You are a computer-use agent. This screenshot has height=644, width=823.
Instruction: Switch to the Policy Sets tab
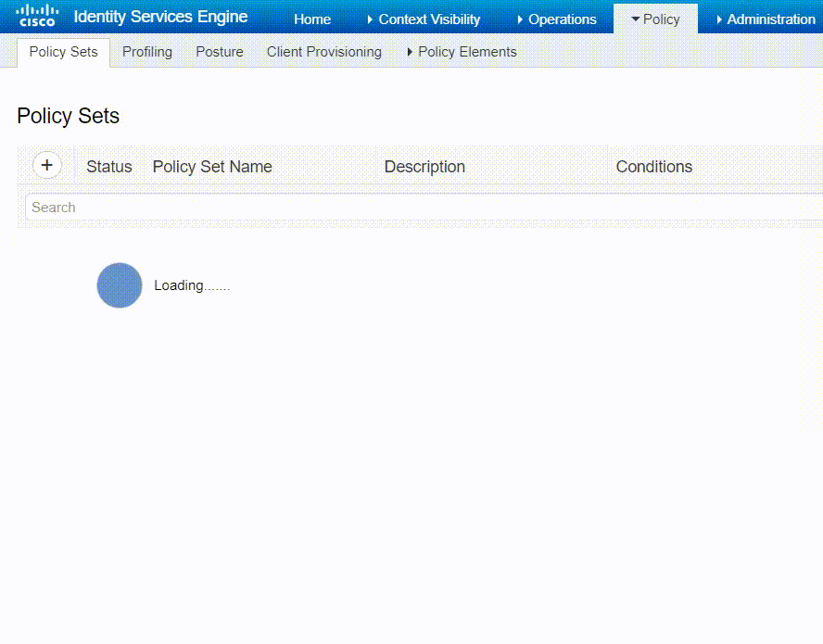(64, 52)
